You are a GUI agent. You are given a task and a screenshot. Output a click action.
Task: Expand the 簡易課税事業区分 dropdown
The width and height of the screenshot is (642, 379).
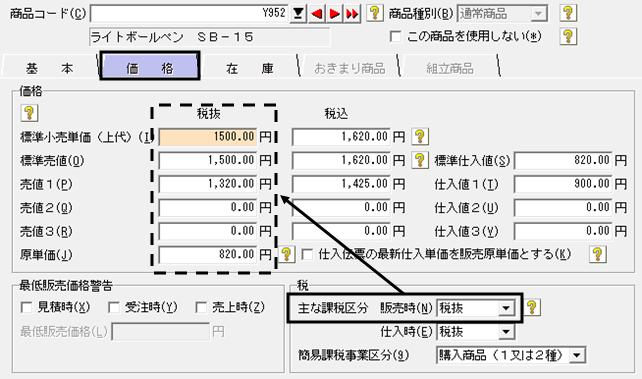[576, 355]
